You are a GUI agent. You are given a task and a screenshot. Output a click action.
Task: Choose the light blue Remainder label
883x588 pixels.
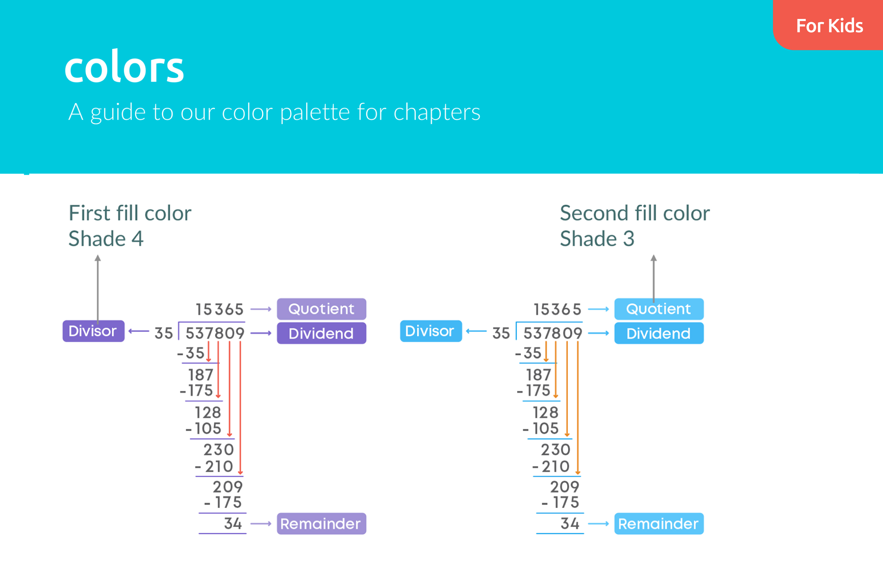tap(658, 524)
